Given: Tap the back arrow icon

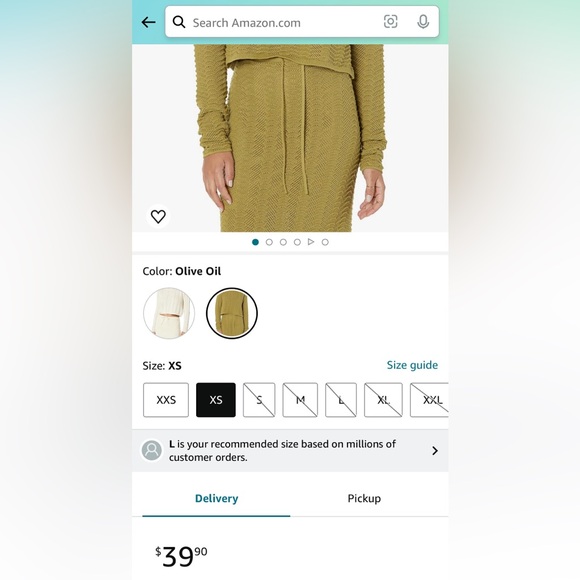Looking at the screenshot, I should (x=148, y=22).
